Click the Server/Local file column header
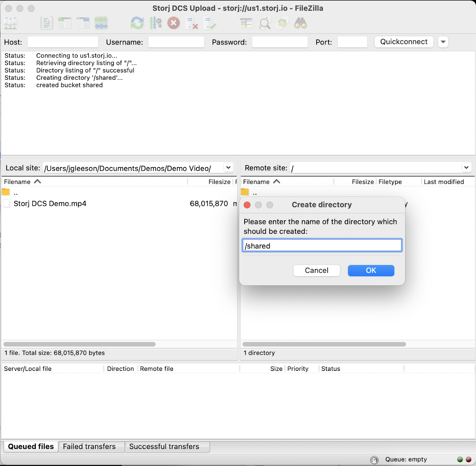Screen dimensions: 476x466 pos(53,369)
